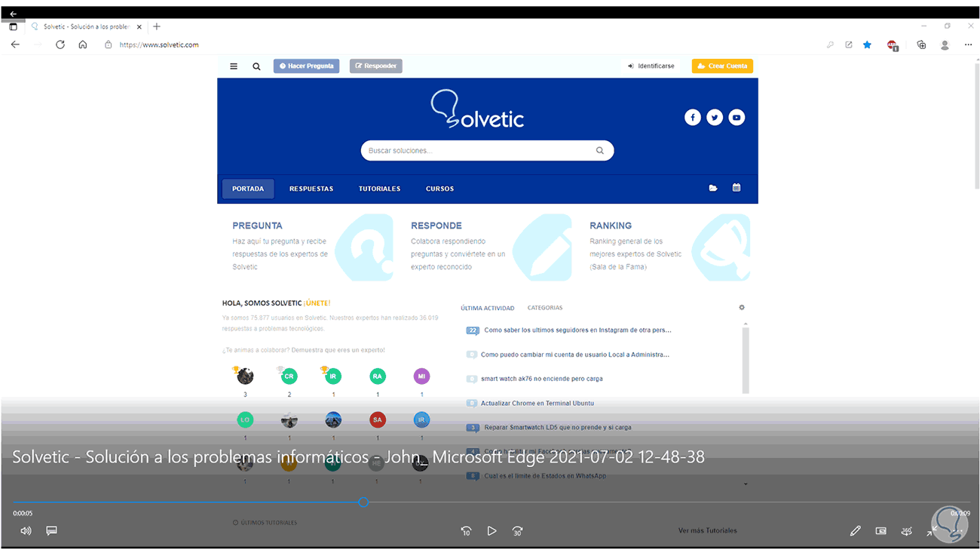Open 'Reparar Smartwatch LD5' question

tap(558, 427)
